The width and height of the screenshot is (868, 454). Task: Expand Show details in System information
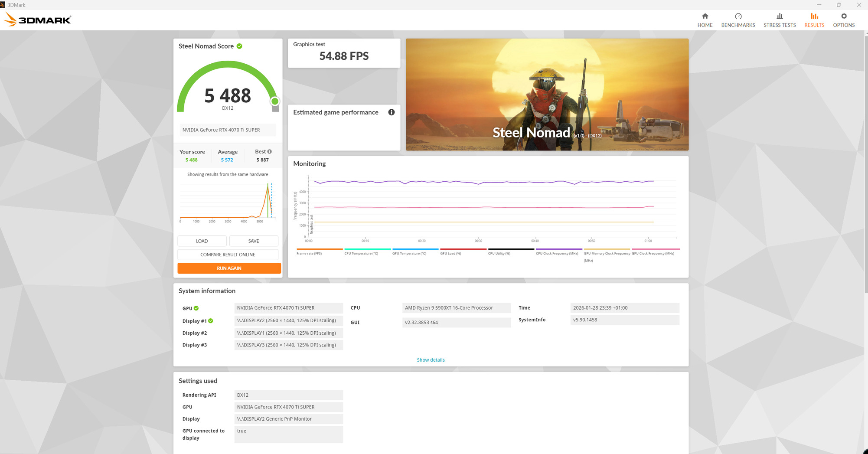pos(430,359)
